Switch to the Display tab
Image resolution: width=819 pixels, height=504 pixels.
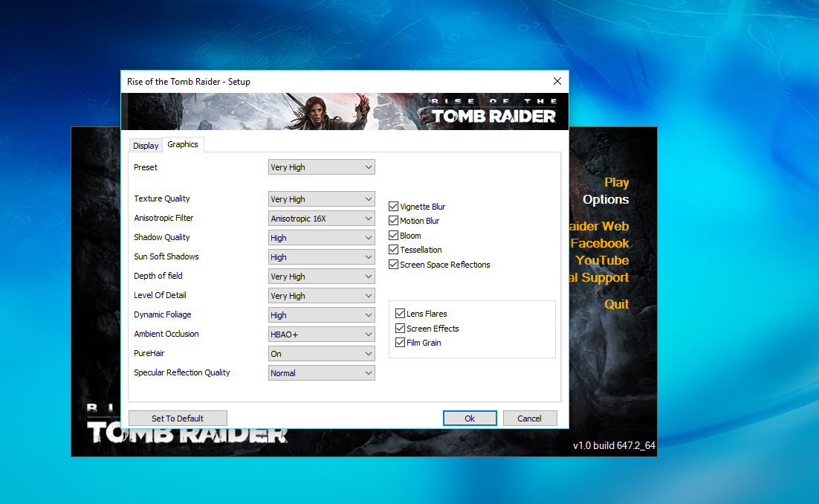(146, 146)
